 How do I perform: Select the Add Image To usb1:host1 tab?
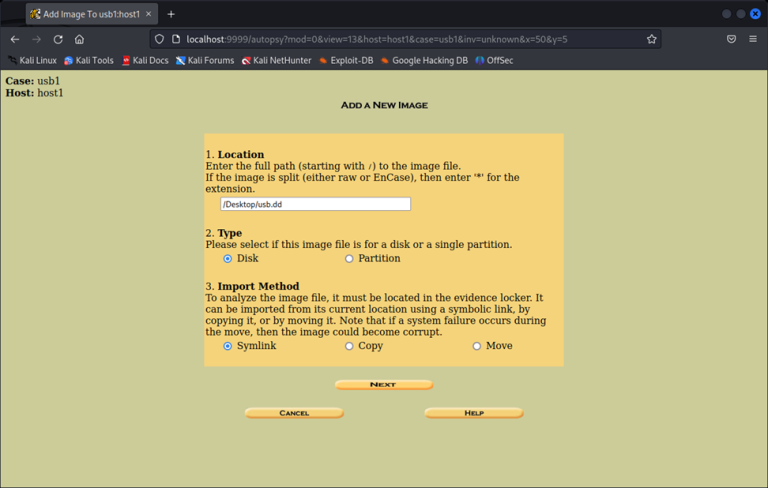click(92, 14)
